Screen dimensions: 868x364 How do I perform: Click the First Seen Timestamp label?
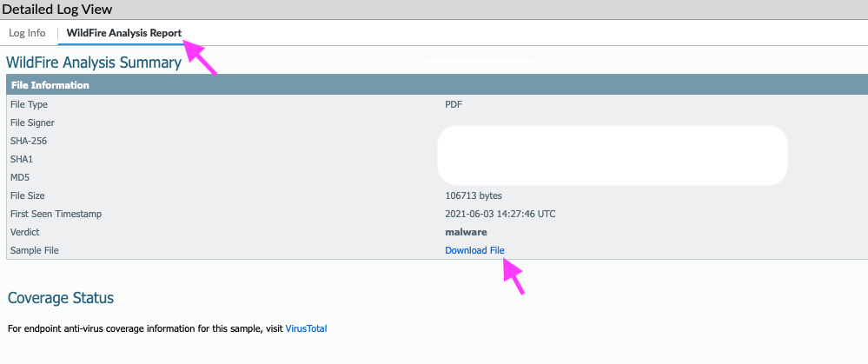click(x=53, y=214)
